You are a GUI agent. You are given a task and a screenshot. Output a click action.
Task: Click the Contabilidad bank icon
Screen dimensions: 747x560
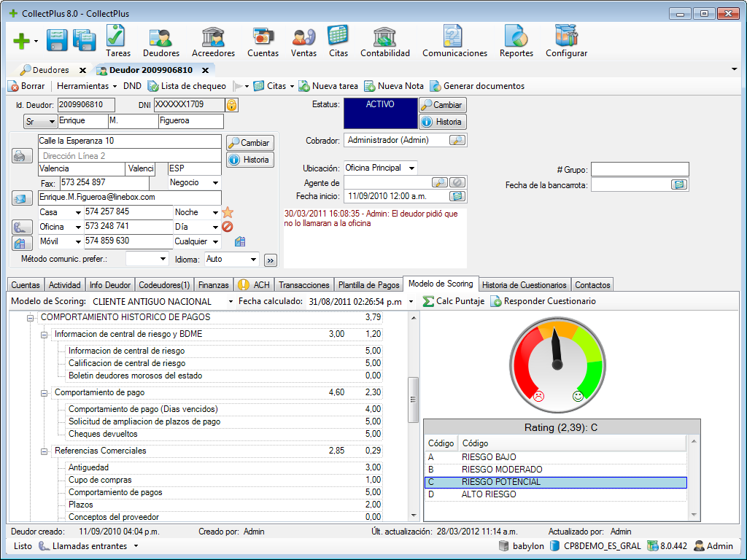click(x=384, y=41)
